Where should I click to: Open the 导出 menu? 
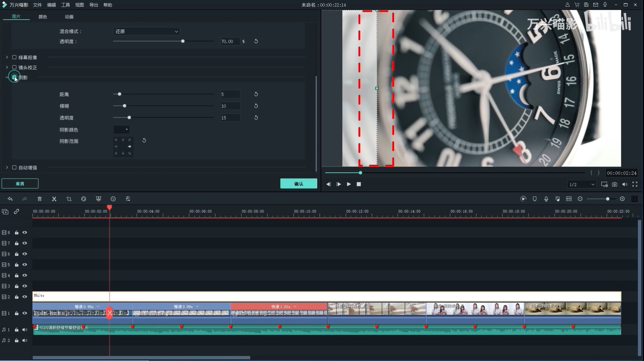point(94,5)
